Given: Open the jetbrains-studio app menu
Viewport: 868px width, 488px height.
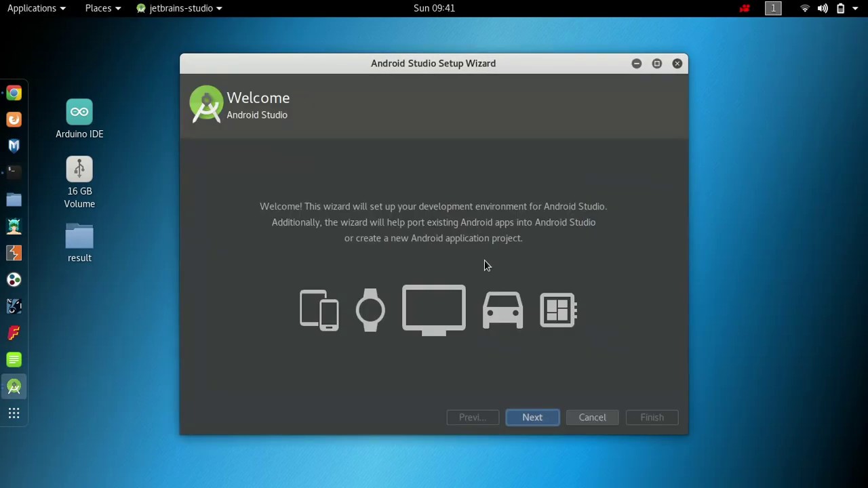Looking at the screenshot, I should click(x=180, y=8).
